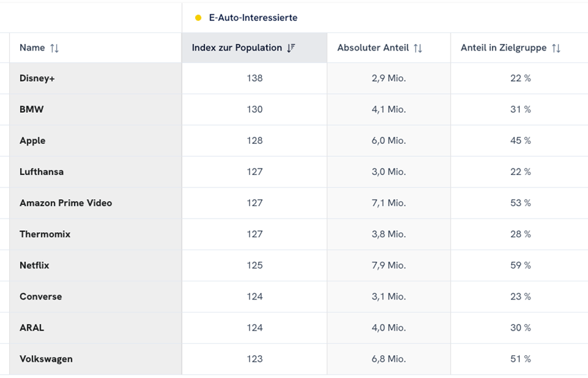Click the Netflix row name
The height and width of the screenshot is (378, 588).
pos(34,265)
